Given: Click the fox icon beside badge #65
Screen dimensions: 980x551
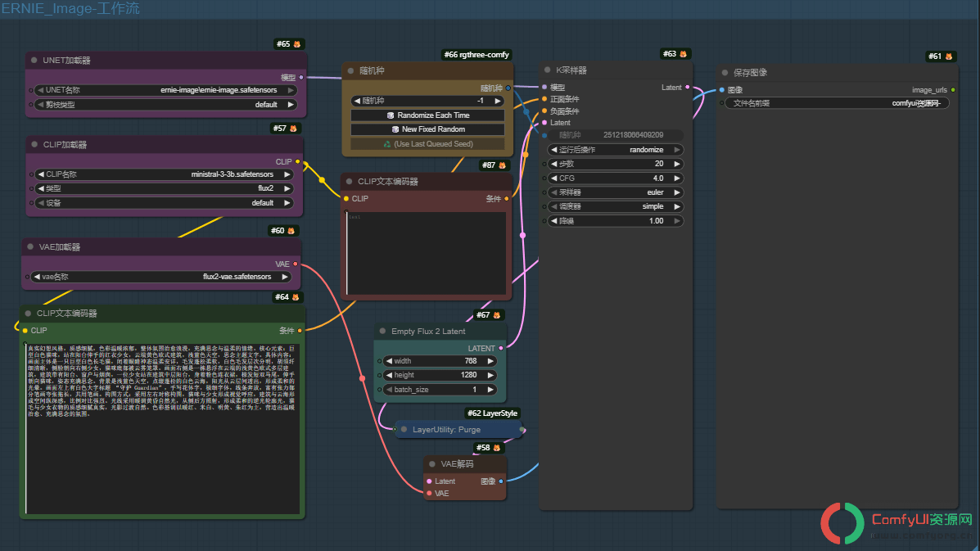Looking at the screenshot, I should [297, 44].
